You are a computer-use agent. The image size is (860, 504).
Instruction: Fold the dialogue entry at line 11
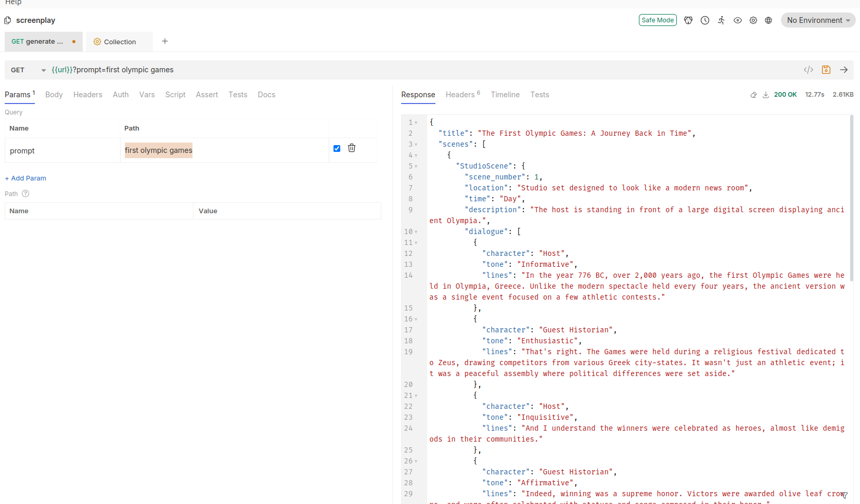(x=416, y=243)
